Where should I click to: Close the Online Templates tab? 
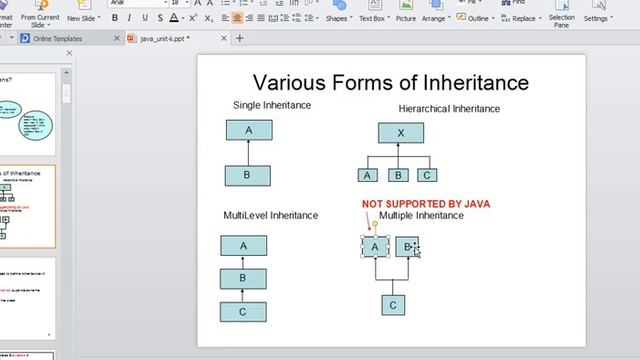[x=117, y=38]
